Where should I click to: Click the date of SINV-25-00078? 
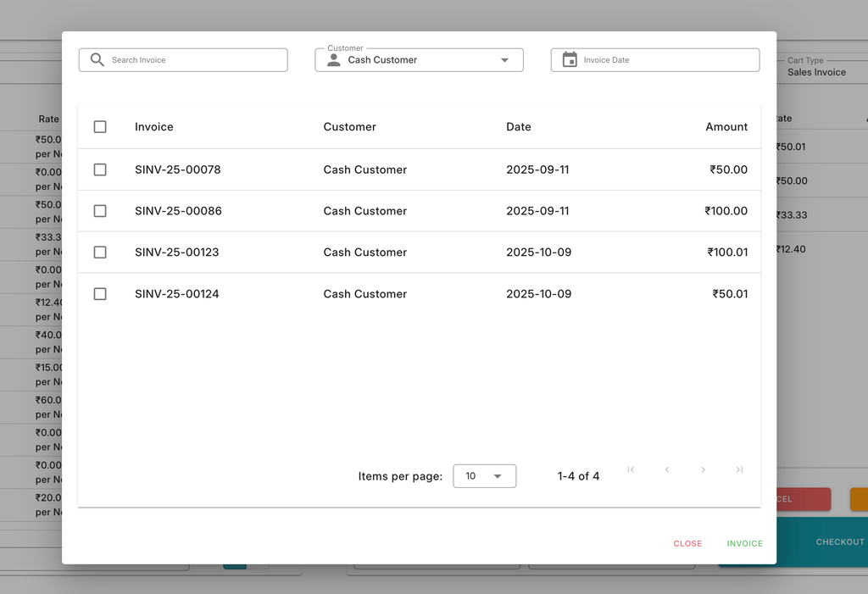coord(537,169)
